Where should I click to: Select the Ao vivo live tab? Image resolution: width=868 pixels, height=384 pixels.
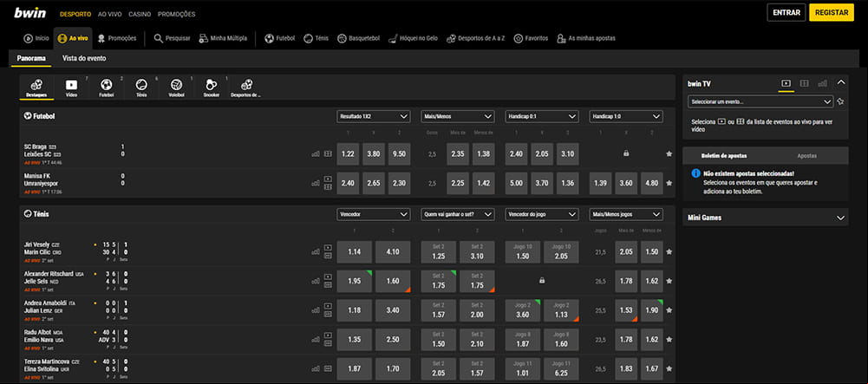[x=73, y=38]
